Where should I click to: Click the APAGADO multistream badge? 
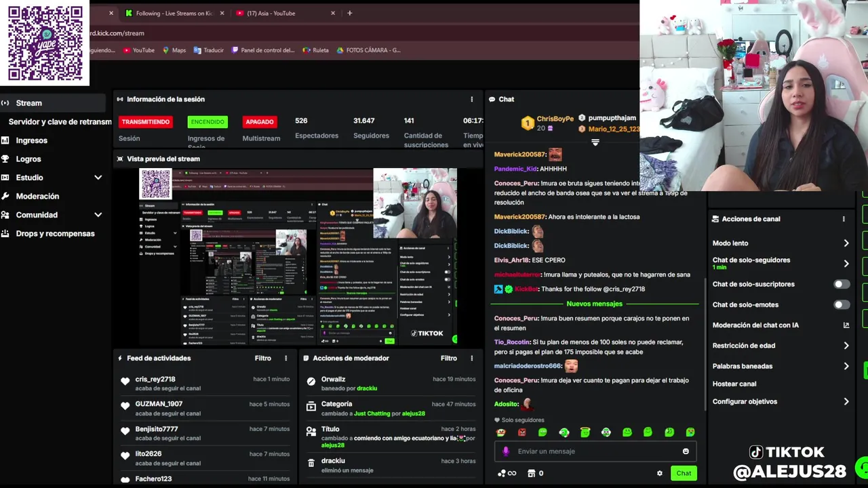[x=260, y=122]
